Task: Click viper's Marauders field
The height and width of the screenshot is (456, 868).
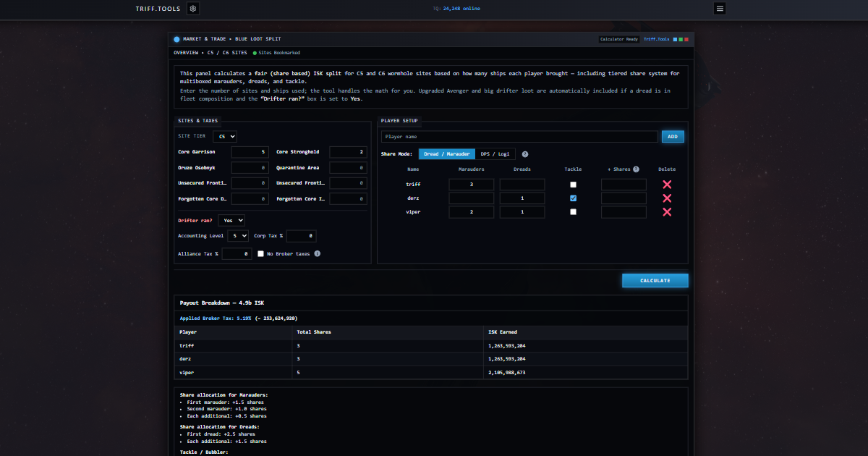Action: coord(471,212)
